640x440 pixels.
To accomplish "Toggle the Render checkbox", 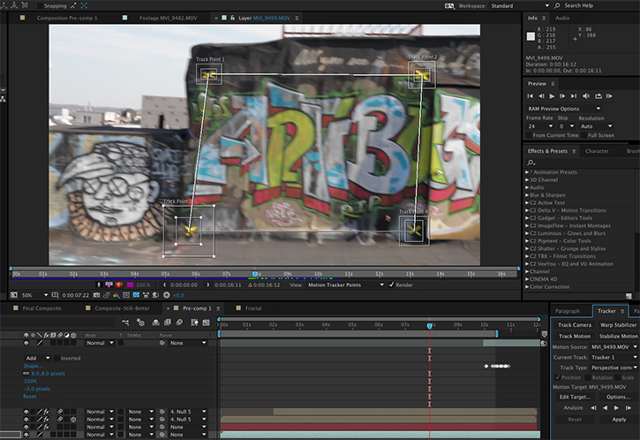I will pos(391,284).
